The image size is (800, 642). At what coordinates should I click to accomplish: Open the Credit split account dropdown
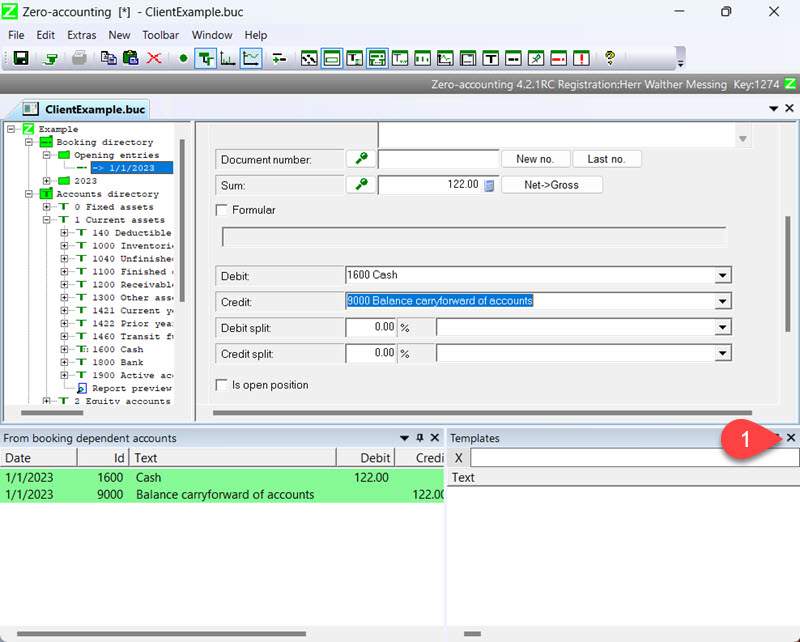click(x=722, y=353)
